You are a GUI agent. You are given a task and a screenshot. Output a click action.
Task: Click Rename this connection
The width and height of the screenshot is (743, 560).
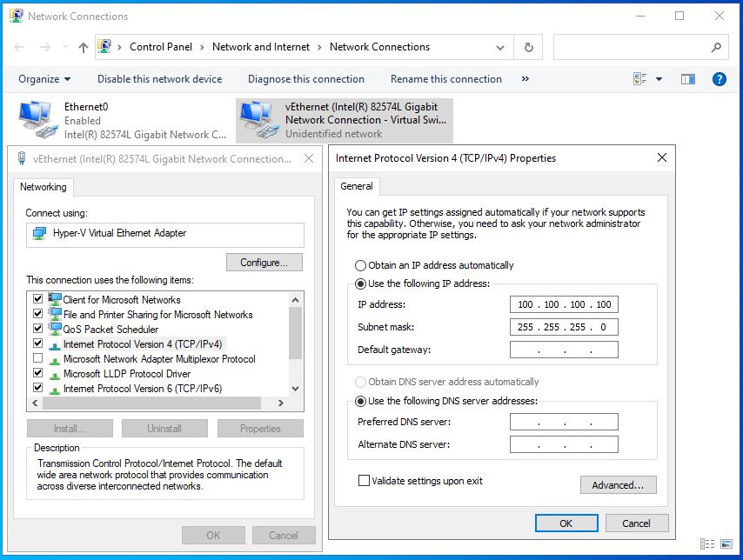[446, 79]
